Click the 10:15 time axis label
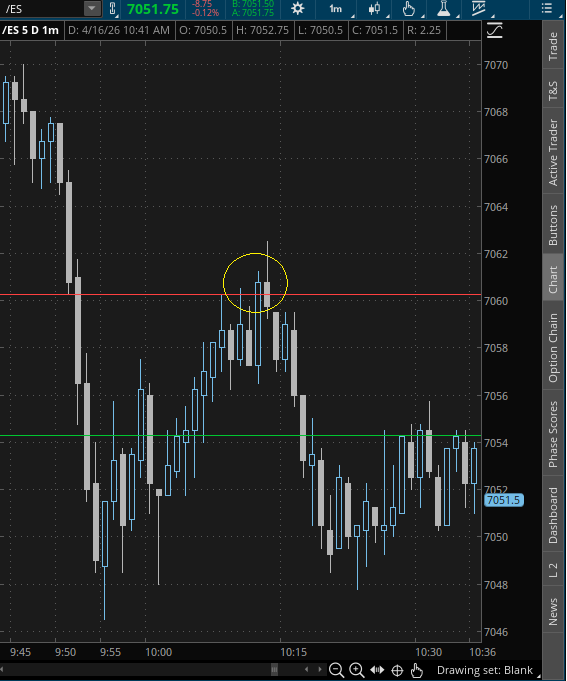567x681 pixels. 293,652
